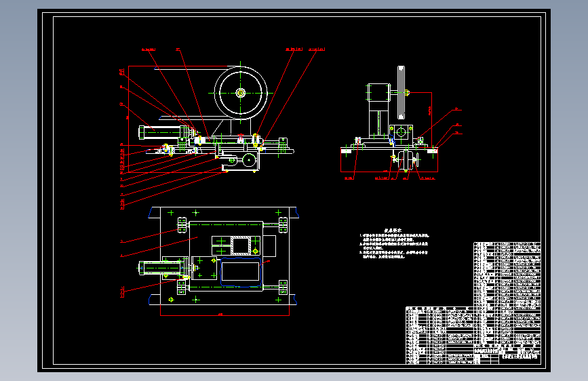The width and height of the screenshot is (588, 381).
Task: Select the red width dimension below plan view
Action: 224,315
